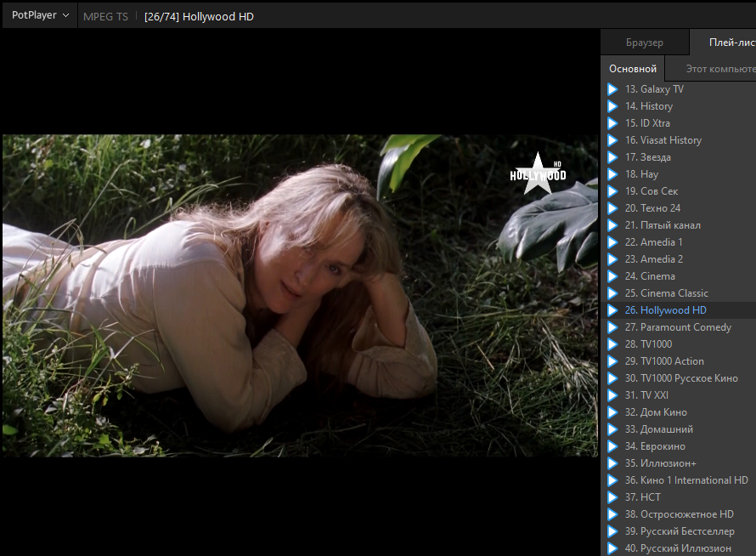
Task: Click play icon next to TV XXI
Action: (x=612, y=395)
